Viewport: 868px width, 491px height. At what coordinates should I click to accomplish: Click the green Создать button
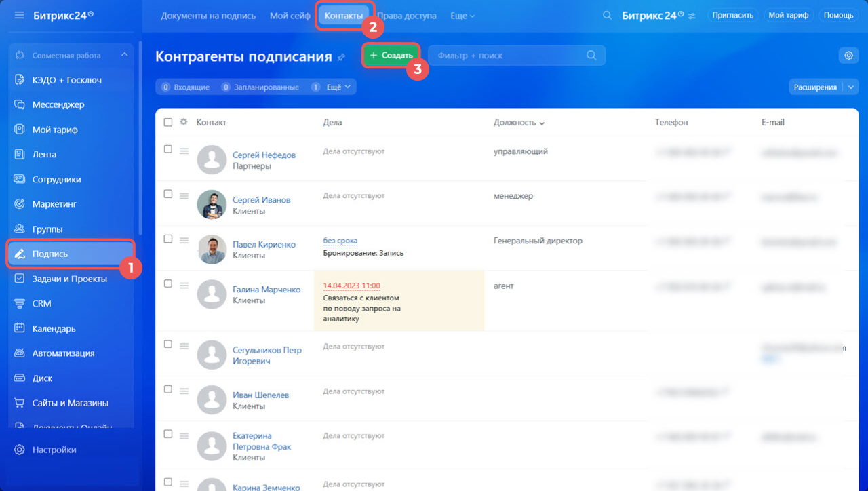point(391,56)
